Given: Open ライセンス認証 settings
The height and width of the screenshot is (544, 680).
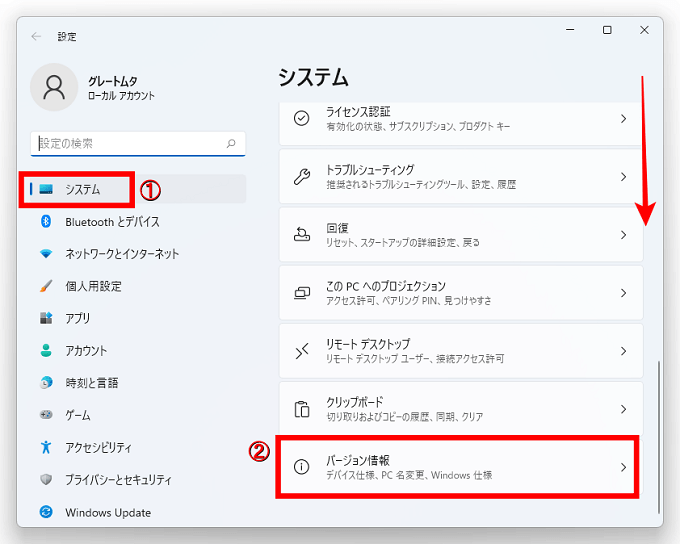Looking at the screenshot, I should (461, 124).
